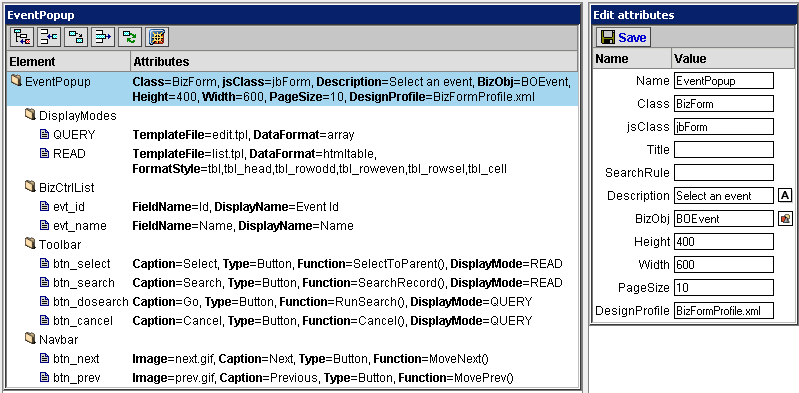The image size is (799, 393).
Task: Click the document icon next to btn_cancel
Action: pos(44,321)
